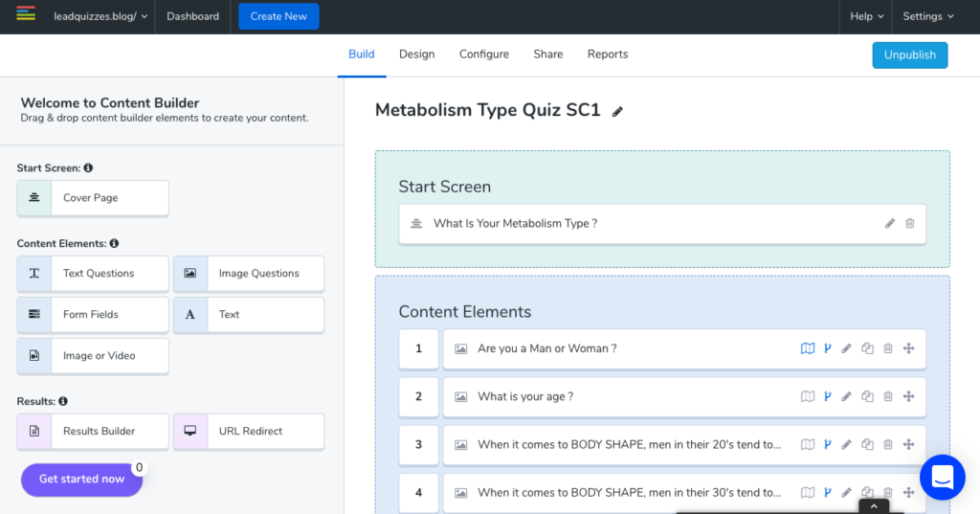980x514 pixels.
Task: Click the info icon next to Content Elements
Action: (x=115, y=244)
